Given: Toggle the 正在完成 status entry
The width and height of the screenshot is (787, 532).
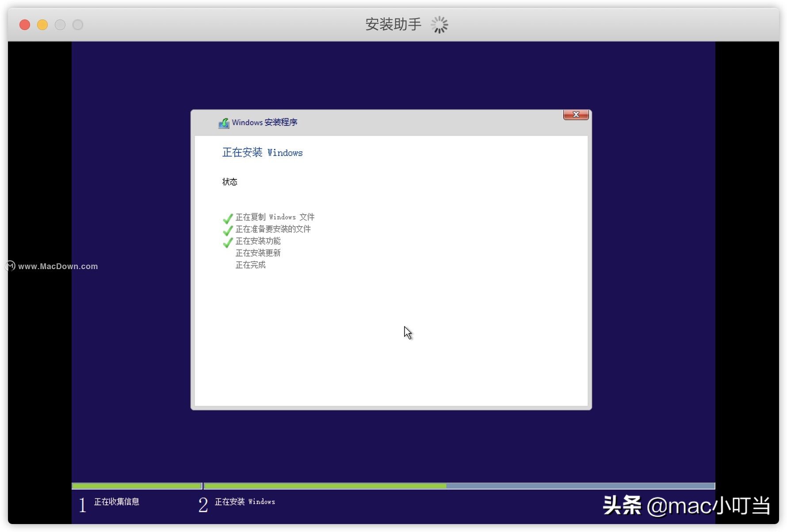Looking at the screenshot, I should [x=250, y=265].
